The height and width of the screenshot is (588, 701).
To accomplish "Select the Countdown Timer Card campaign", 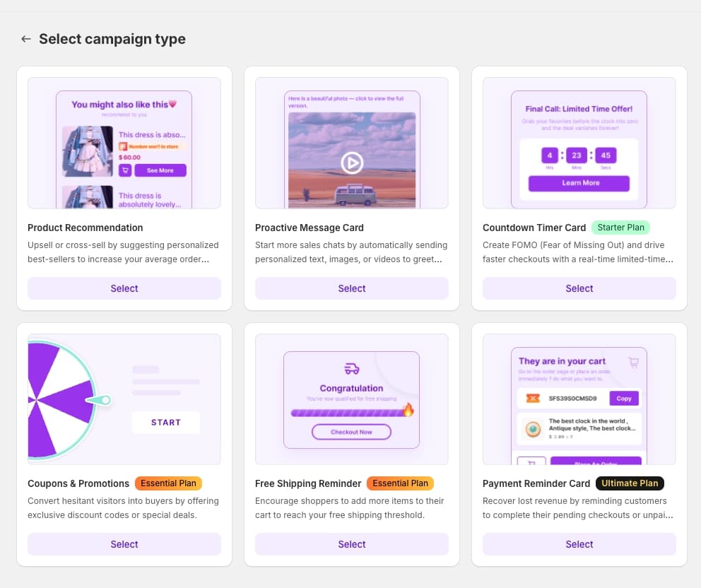I will [x=579, y=288].
